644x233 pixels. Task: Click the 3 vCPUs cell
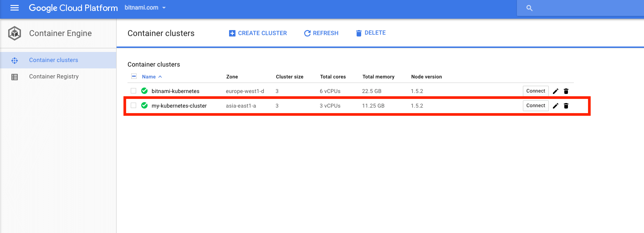[330, 106]
